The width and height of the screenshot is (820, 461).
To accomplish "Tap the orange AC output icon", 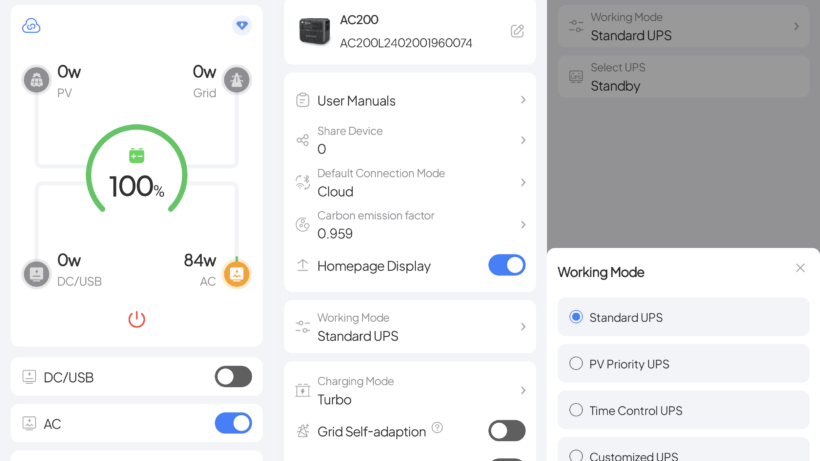I will click(x=237, y=274).
